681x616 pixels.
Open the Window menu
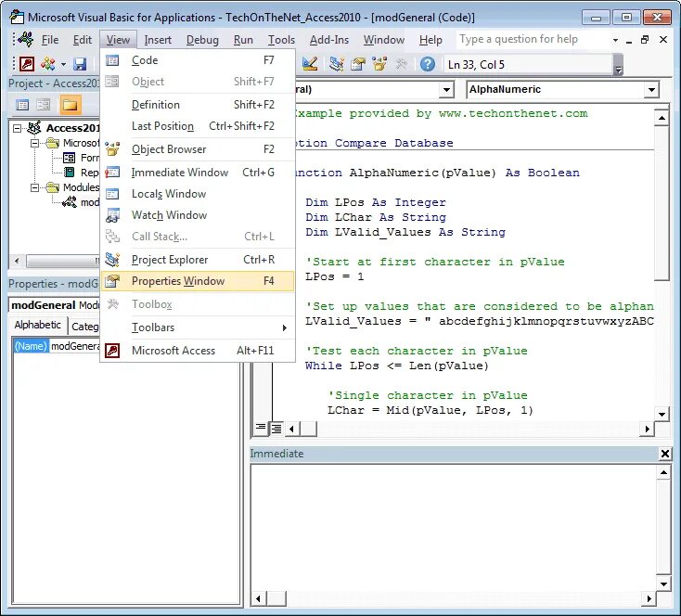pos(384,40)
